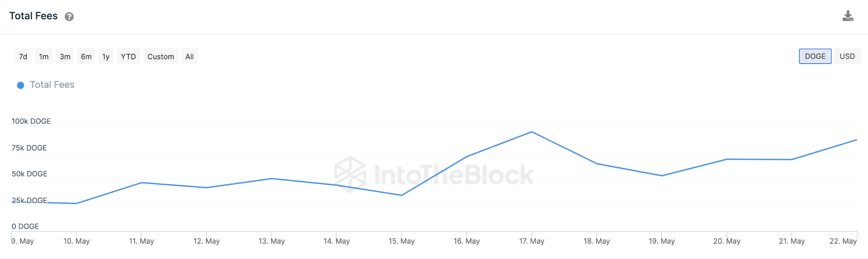This screenshot has width=868, height=259.
Task: Click the blue Total Fees legend dot
Action: coord(20,85)
